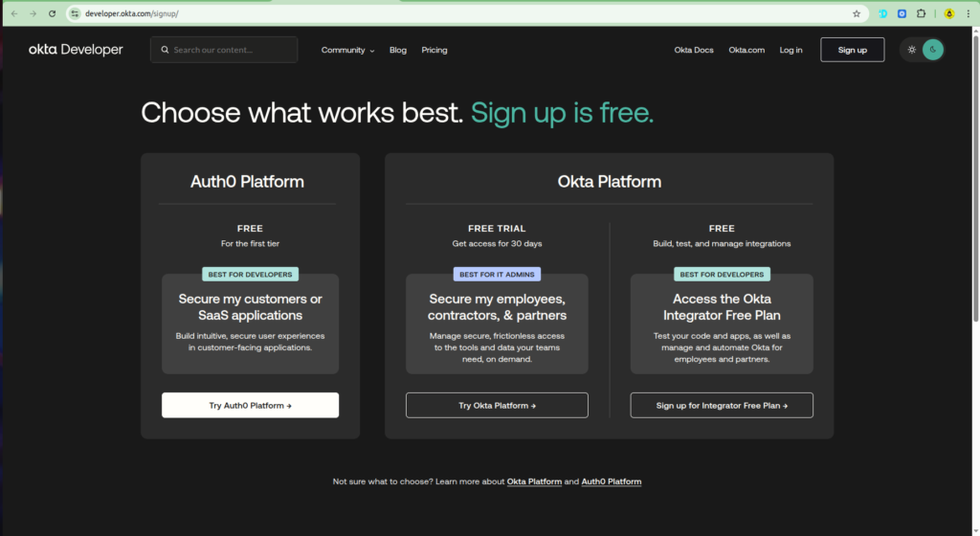Image resolution: width=980 pixels, height=536 pixels.
Task: Expand the Community dropdown menu
Action: coord(347,50)
